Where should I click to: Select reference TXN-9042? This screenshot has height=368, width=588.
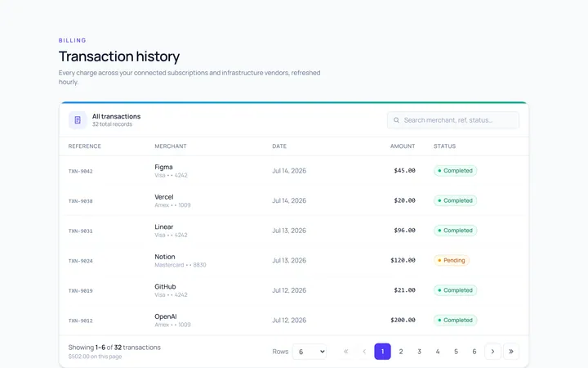coord(80,171)
